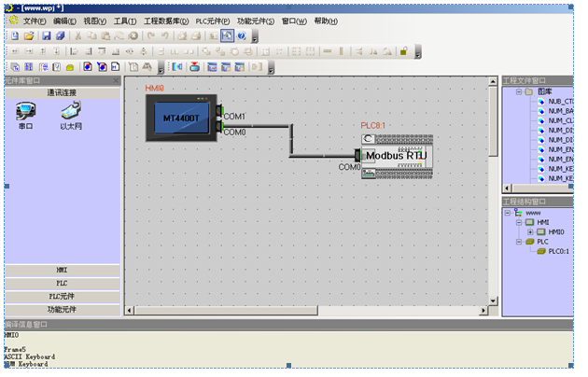Click the canvas vertical scrollbar up arrow
Image resolution: width=588 pixels, height=377 pixels.
tap(494, 81)
